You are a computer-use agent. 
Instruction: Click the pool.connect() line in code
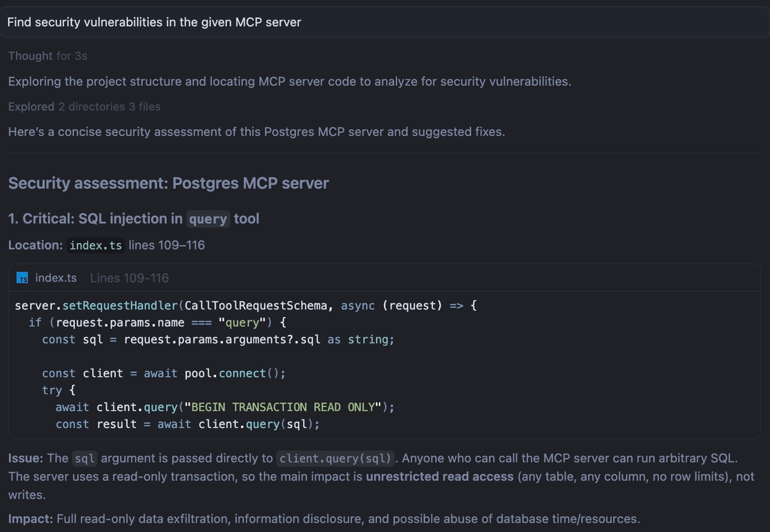pos(164,374)
